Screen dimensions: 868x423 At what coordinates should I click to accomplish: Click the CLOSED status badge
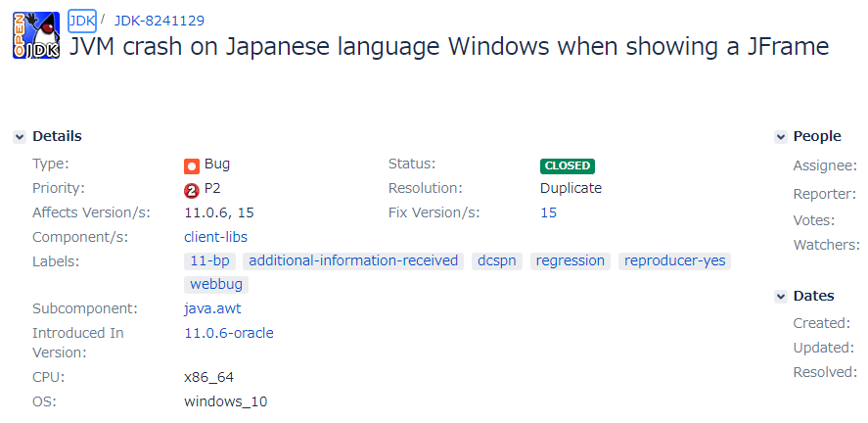pos(568,165)
